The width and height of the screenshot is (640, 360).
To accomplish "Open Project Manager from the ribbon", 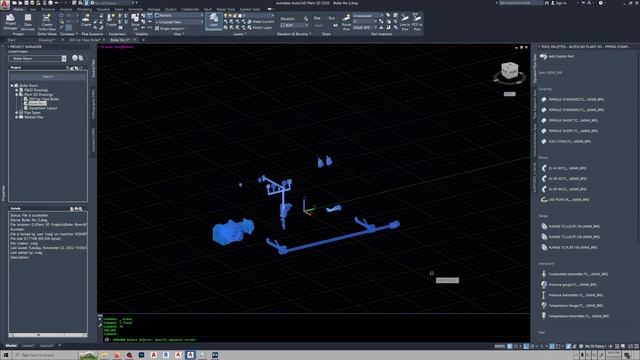I will (x=10, y=22).
